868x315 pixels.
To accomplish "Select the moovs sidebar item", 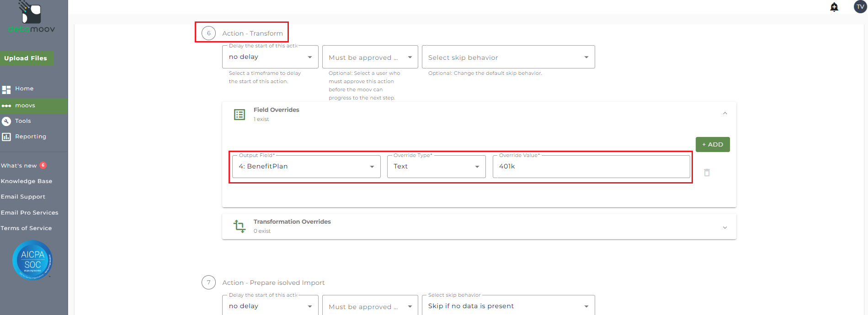I will coord(25,105).
